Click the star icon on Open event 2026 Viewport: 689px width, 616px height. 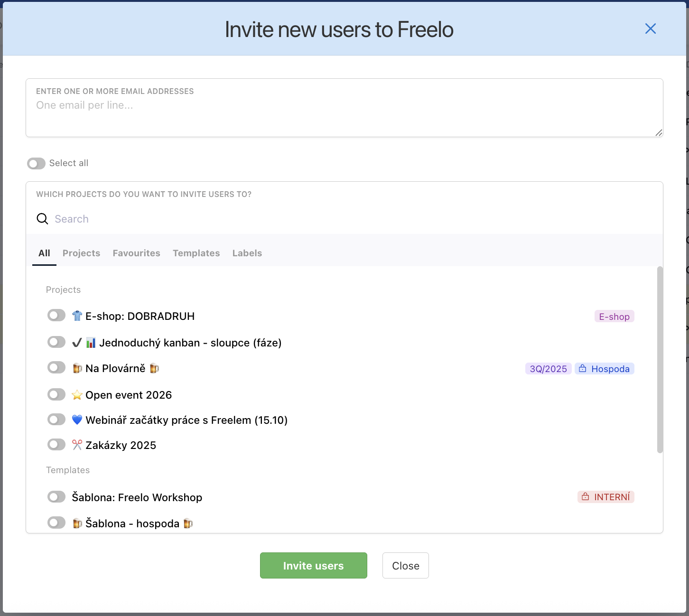point(77,394)
